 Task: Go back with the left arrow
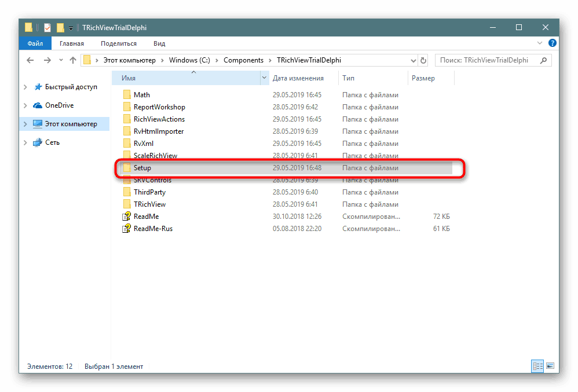30,60
